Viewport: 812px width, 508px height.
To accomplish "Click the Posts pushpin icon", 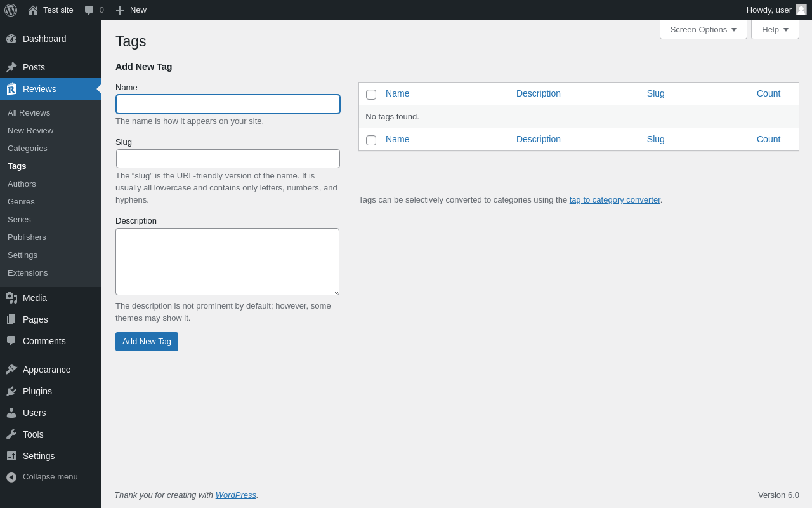I will click(x=11, y=67).
